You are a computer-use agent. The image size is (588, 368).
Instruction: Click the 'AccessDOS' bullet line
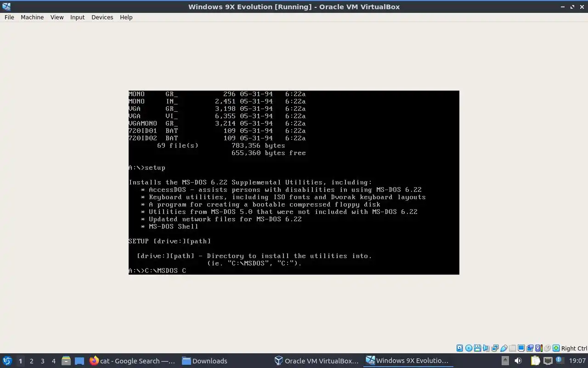(x=281, y=190)
